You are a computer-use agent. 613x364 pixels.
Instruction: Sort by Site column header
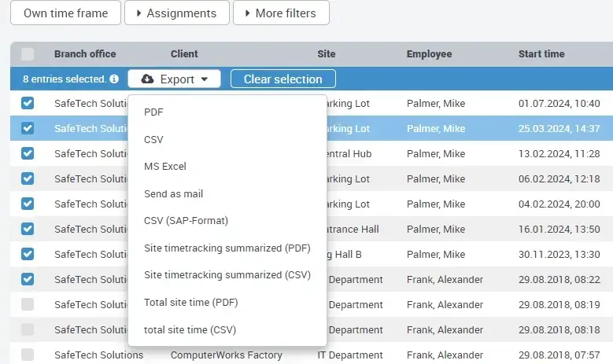click(327, 54)
